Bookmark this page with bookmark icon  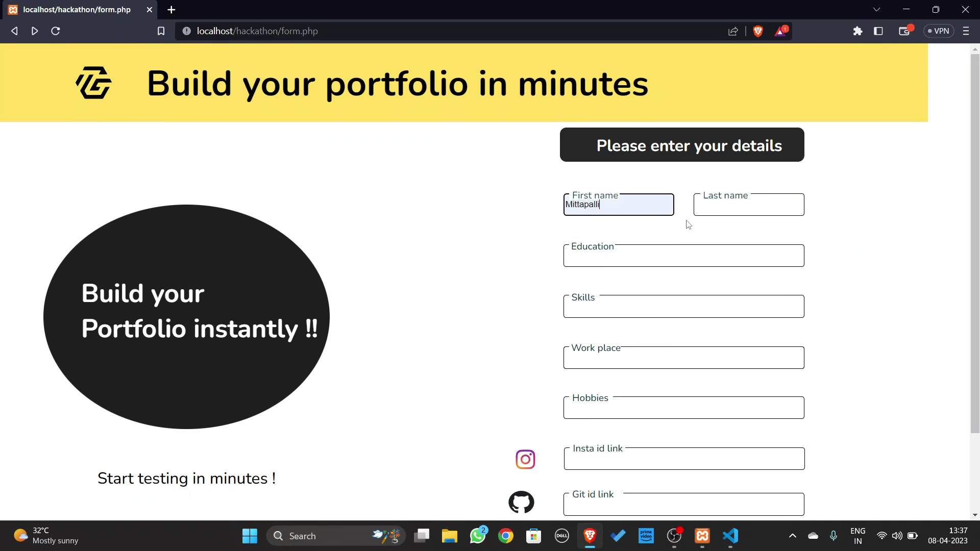(x=161, y=31)
